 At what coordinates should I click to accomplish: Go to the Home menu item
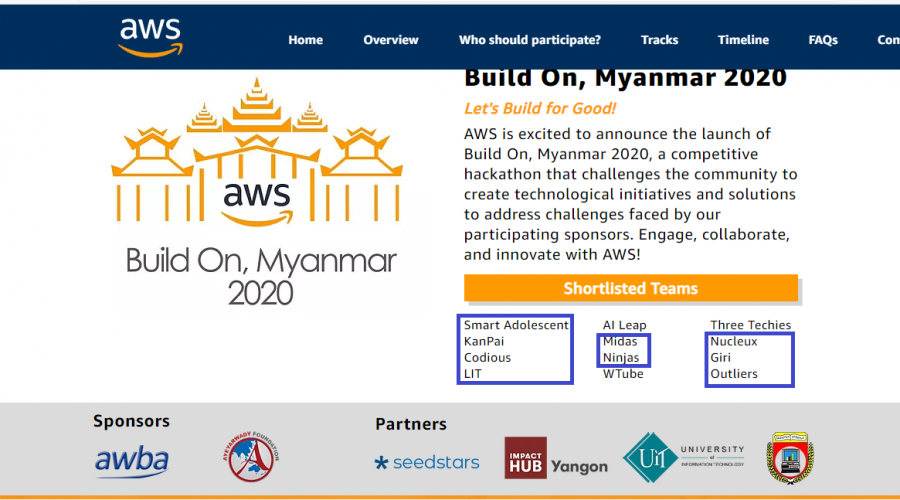pyautogui.click(x=305, y=40)
